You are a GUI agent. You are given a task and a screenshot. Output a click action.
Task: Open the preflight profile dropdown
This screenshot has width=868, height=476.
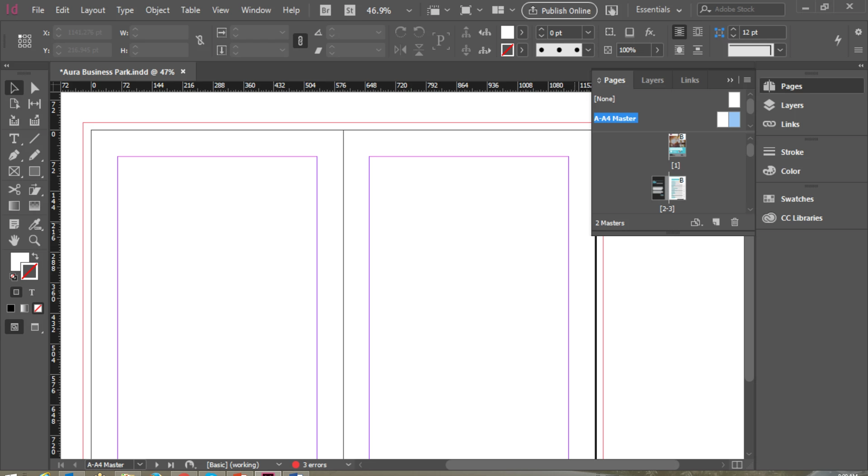pyautogui.click(x=279, y=464)
